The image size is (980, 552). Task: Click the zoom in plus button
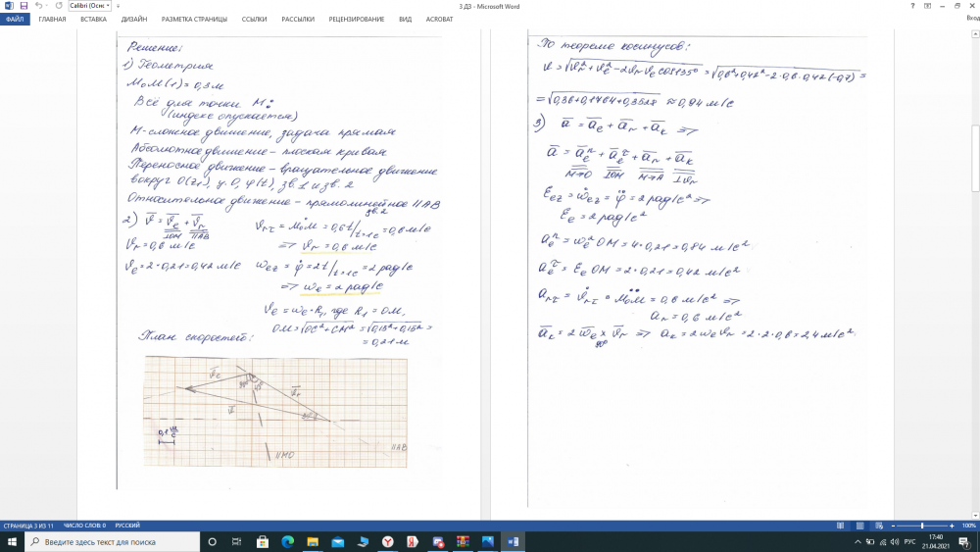coord(952,526)
